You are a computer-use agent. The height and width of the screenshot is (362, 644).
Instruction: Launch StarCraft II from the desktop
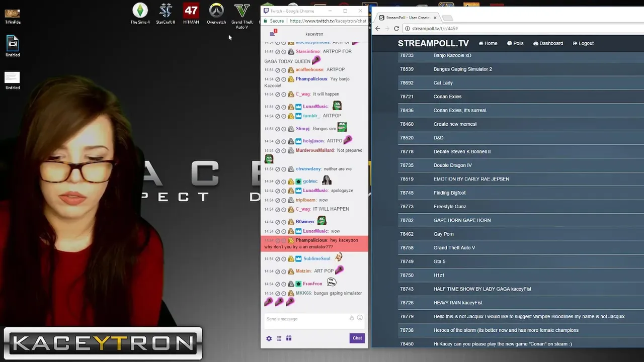point(166,14)
